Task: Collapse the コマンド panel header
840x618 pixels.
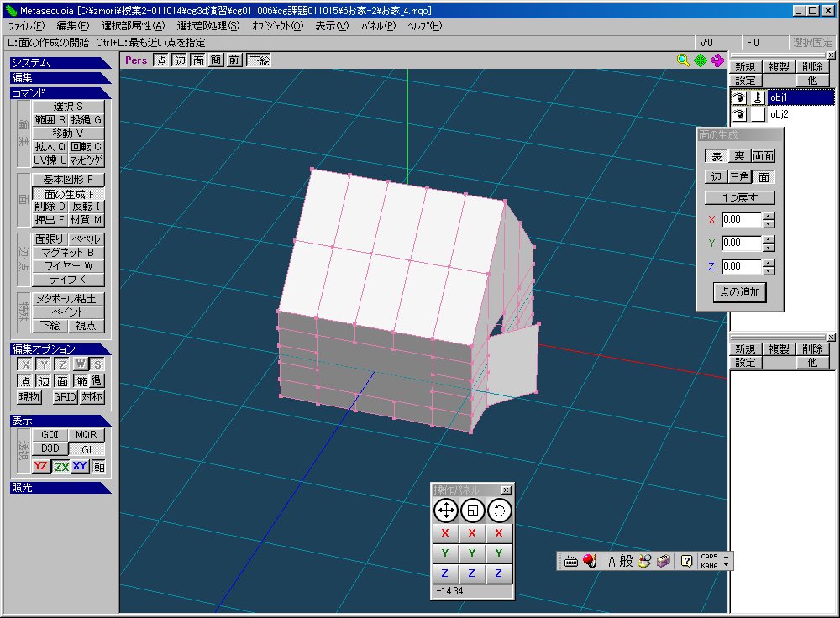Action: 60,93
